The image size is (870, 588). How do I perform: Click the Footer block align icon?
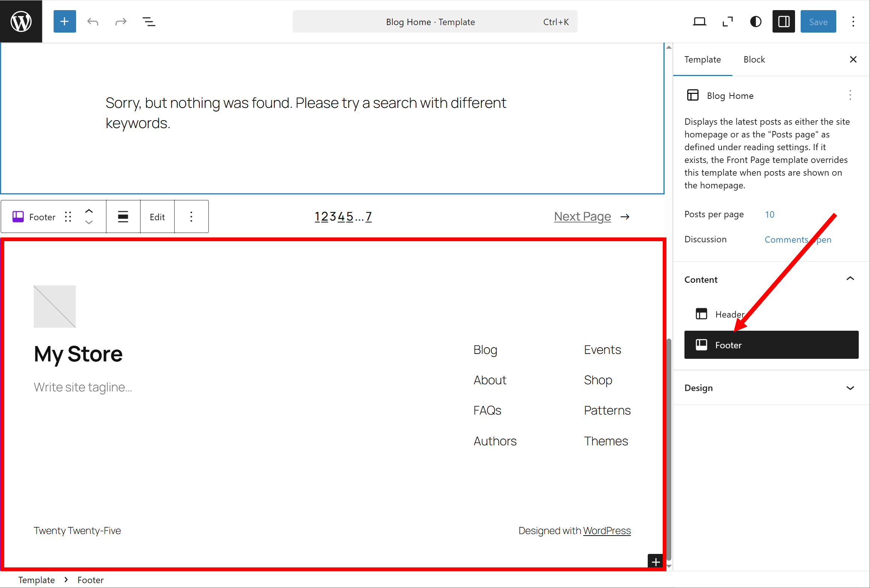[123, 217]
